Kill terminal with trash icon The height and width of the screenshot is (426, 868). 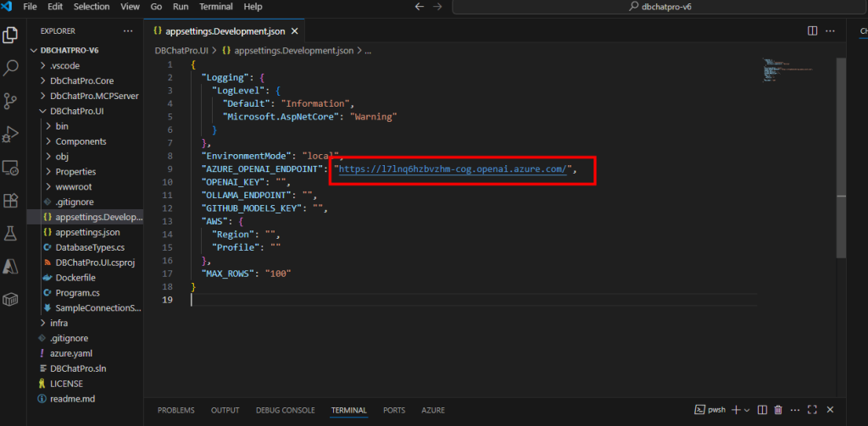pos(778,410)
